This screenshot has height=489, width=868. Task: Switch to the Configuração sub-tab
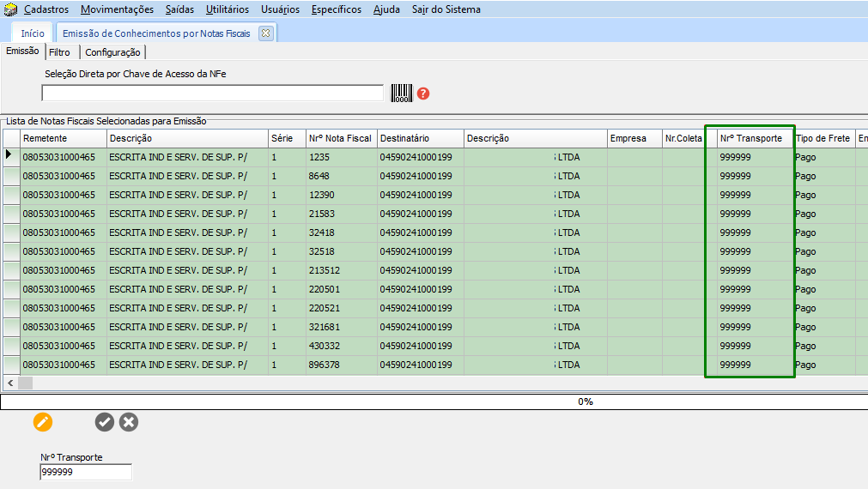point(113,52)
